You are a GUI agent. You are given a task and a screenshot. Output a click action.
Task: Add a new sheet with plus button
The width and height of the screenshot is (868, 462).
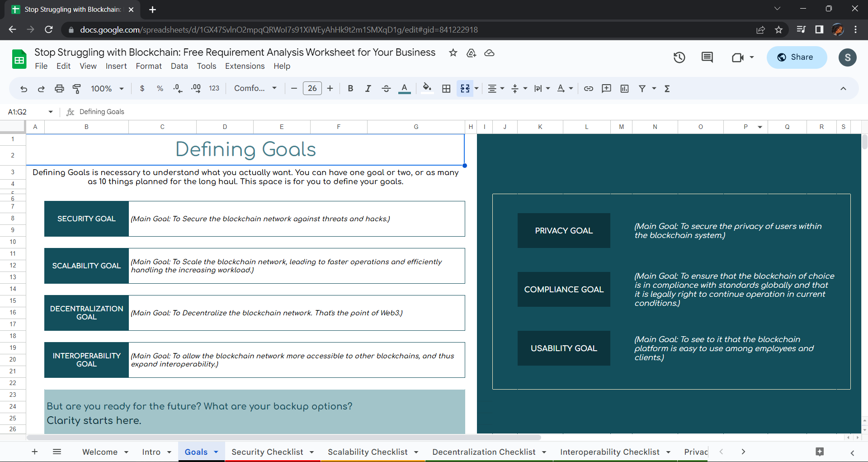(x=35, y=452)
